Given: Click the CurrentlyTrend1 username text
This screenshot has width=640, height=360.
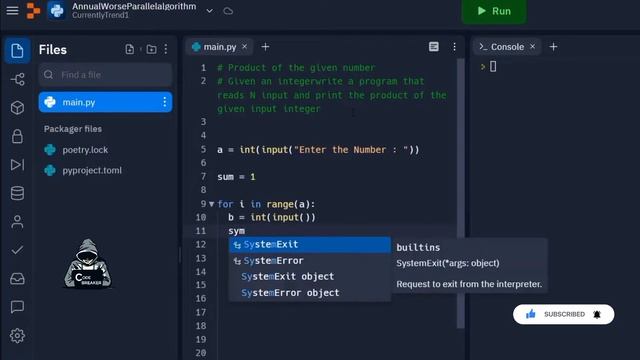Looking at the screenshot, I should point(100,16).
